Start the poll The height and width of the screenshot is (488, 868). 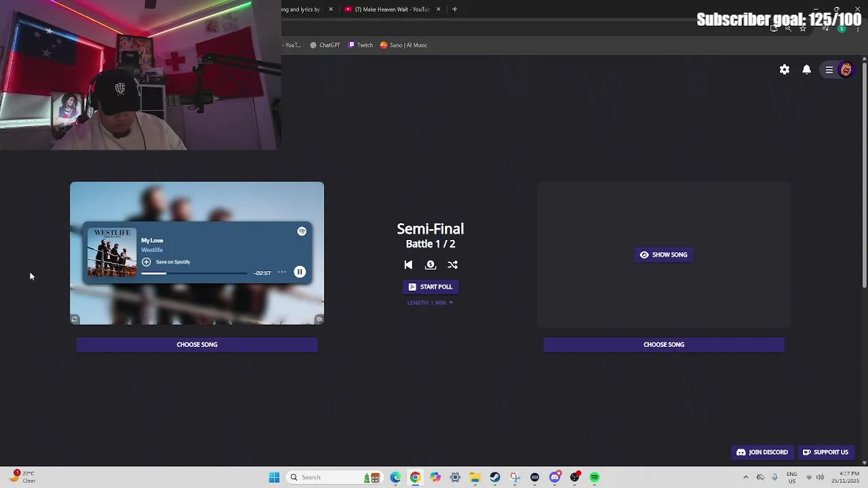point(431,287)
